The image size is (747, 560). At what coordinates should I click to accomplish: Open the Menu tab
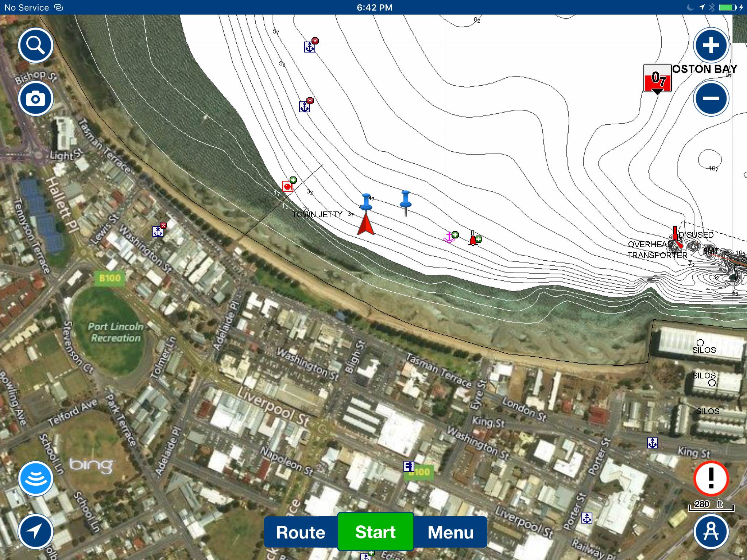coord(450,532)
